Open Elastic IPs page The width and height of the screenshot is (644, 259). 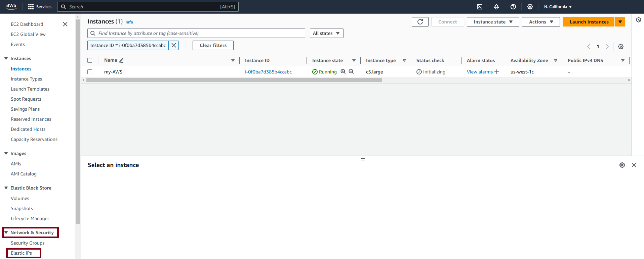click(22, 253)
